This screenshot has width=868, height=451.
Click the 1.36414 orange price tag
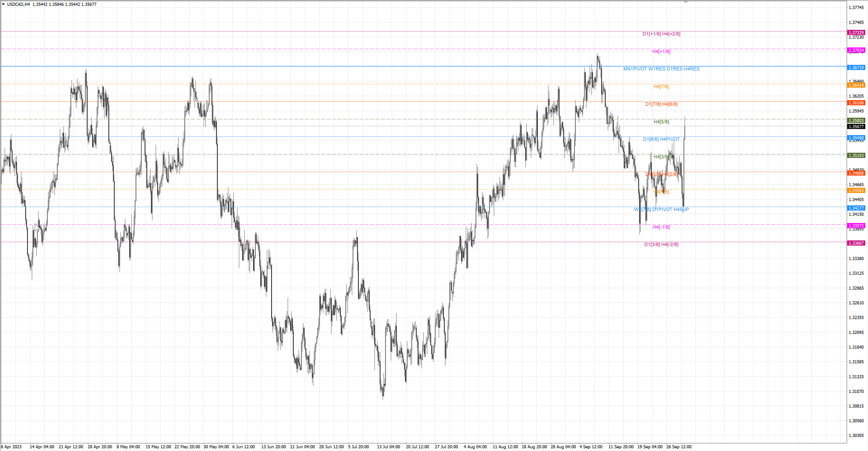[856, 85]
